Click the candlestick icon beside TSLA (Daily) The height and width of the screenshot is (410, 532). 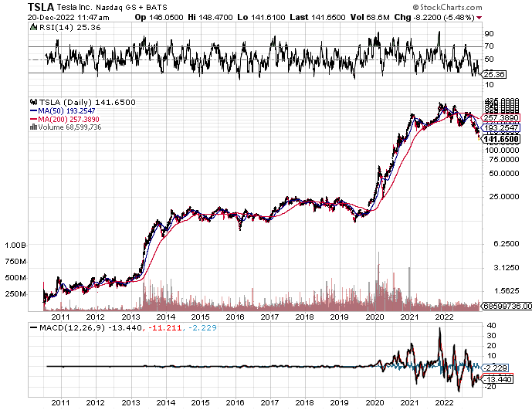click(33, 102)
